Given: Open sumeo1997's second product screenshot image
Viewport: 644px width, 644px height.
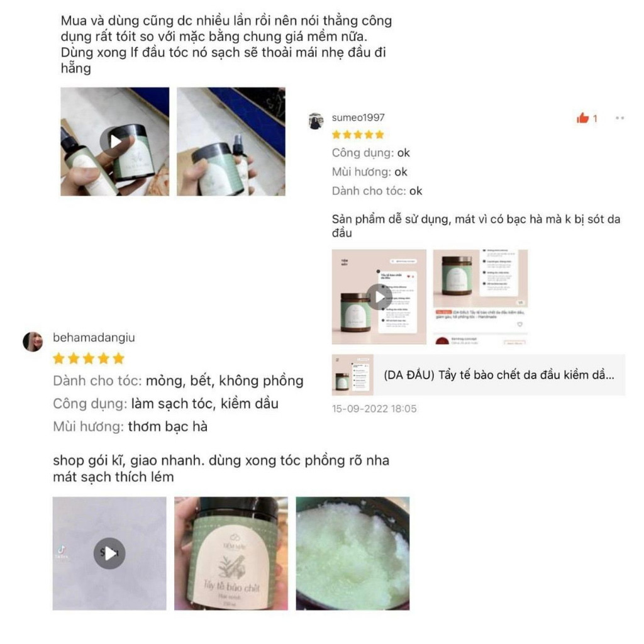Looking at the screenshot, I should (x=480, y=297).
